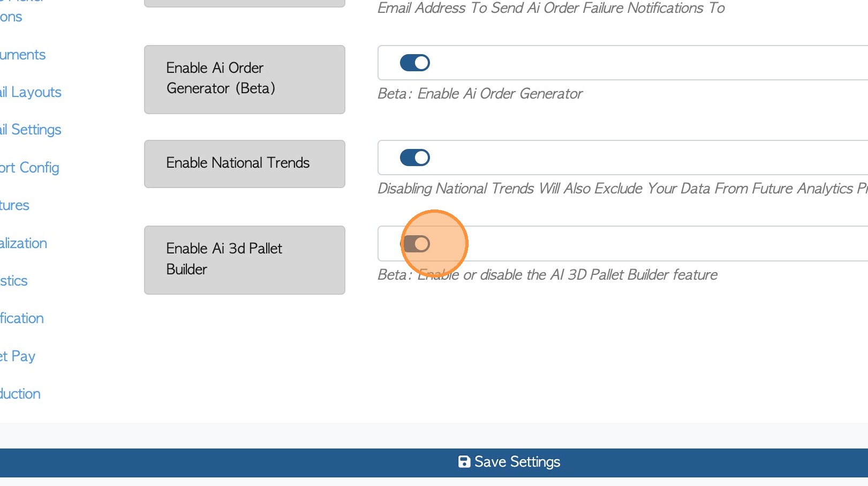Open the sidebar link ending in "ort Config"
This screenshot has width=868, height=486.
[x=29, y=168]
